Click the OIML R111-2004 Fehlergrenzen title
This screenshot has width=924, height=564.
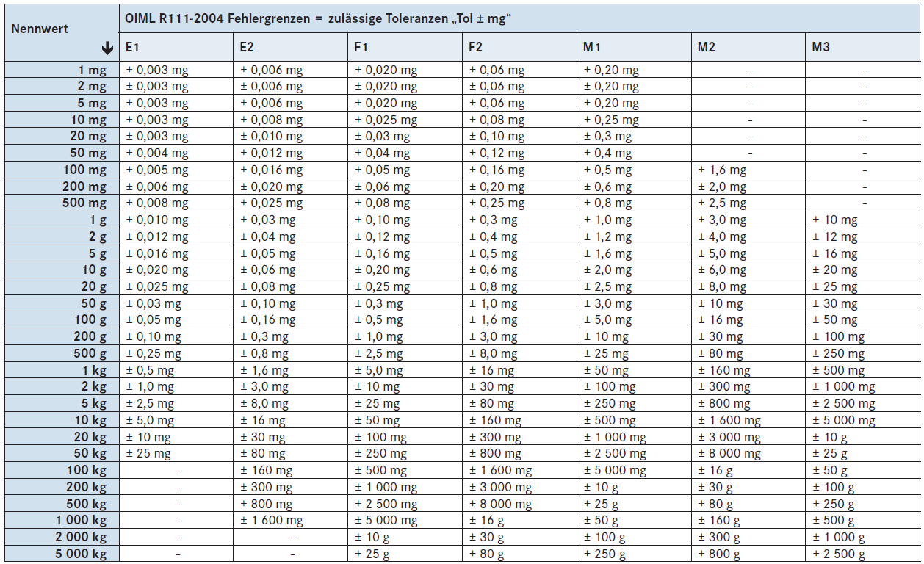click(319, 18)
